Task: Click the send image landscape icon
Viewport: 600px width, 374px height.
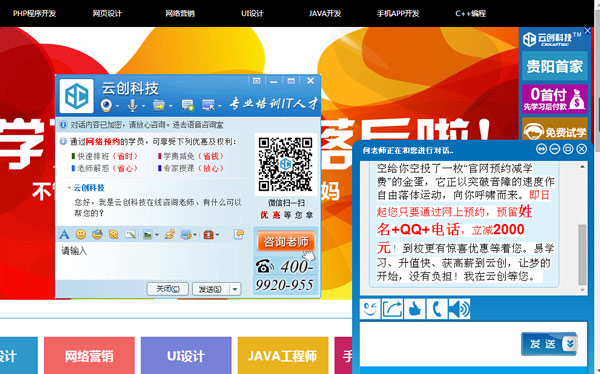Action: (148, 234)
